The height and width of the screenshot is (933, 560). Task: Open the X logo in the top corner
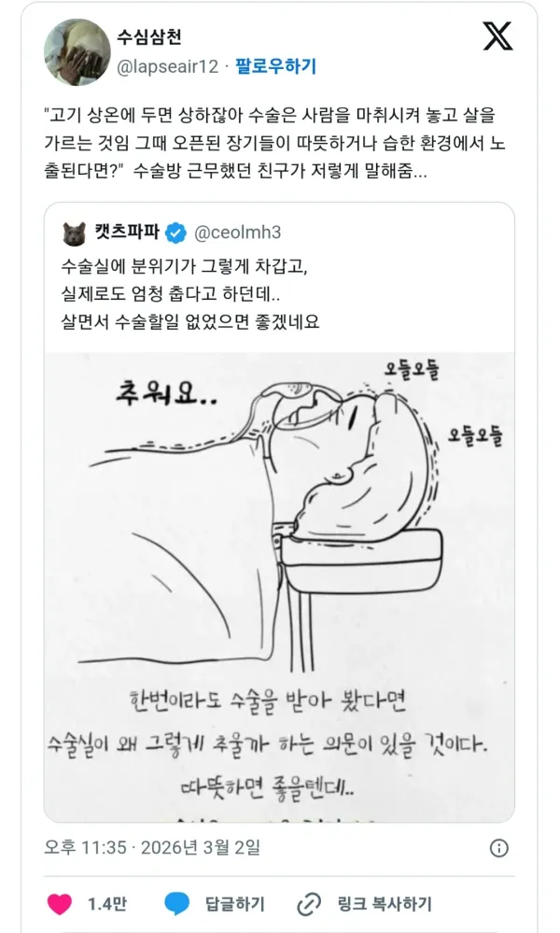point(497,36)
